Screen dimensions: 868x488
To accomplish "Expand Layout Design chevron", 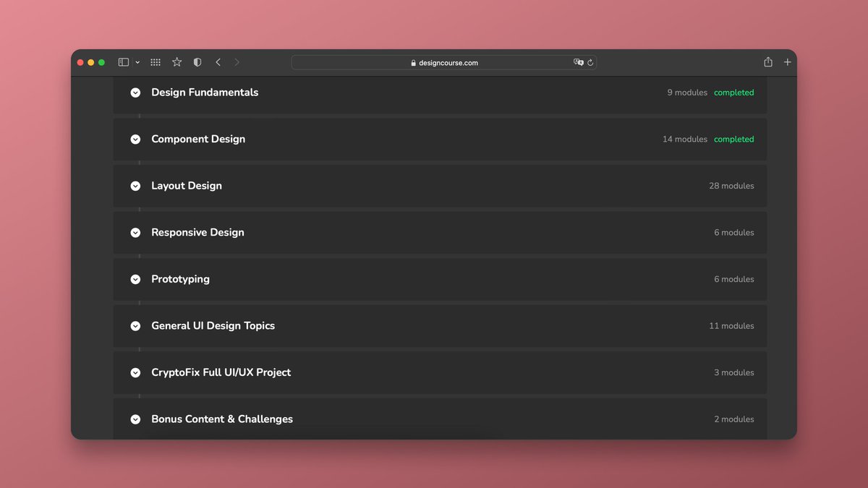I will click(x=135, y=186).
